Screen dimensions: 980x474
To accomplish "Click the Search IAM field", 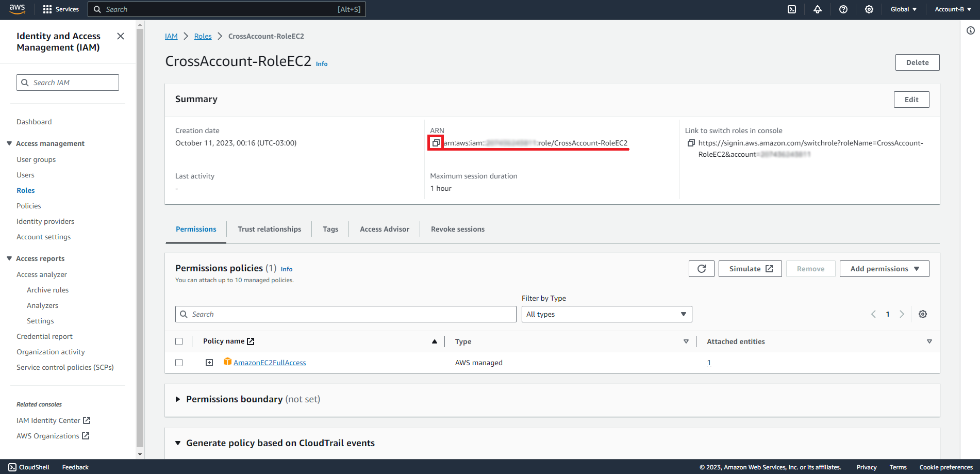I will [x=68, y=83].
